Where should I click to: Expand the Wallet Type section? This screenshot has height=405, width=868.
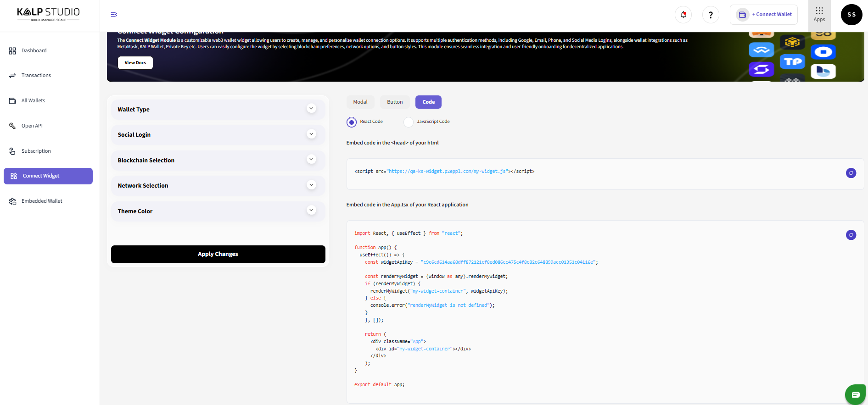click(311, 109)
